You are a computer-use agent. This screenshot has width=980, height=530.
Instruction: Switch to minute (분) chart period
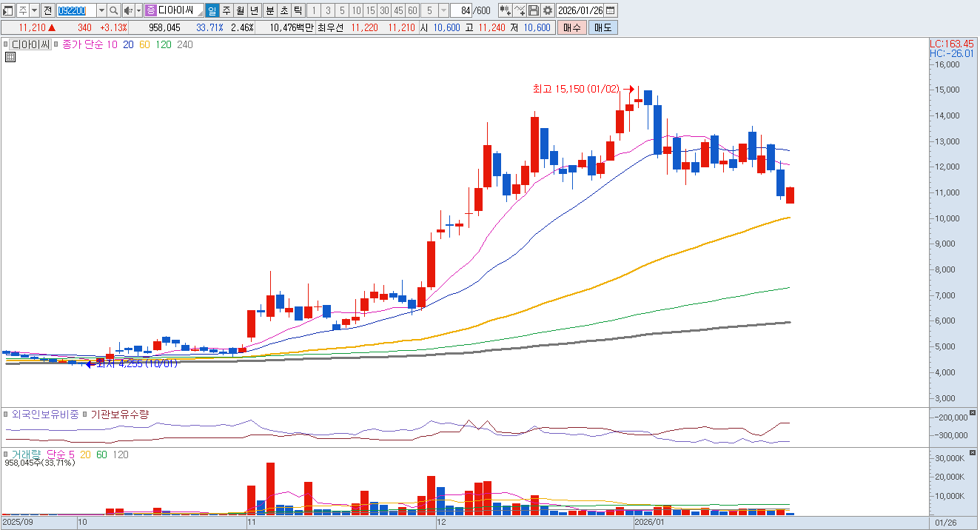[269, 10]
